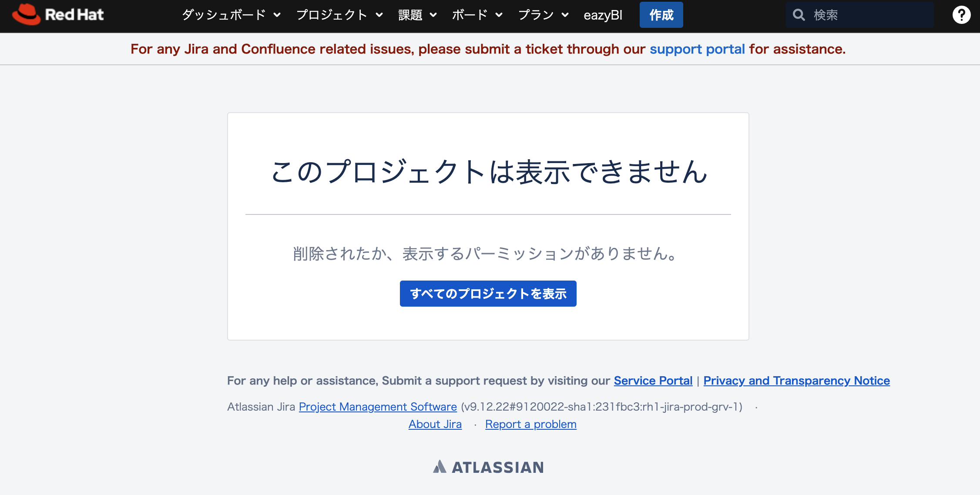
Task: Click the help question mark icon
Action: [x=961, y=15]
